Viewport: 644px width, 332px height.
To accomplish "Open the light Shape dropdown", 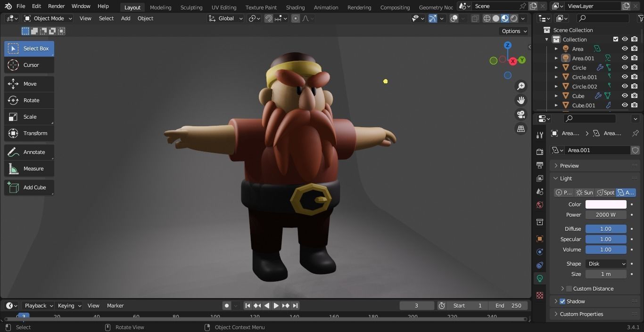I will tap(606, 264).
